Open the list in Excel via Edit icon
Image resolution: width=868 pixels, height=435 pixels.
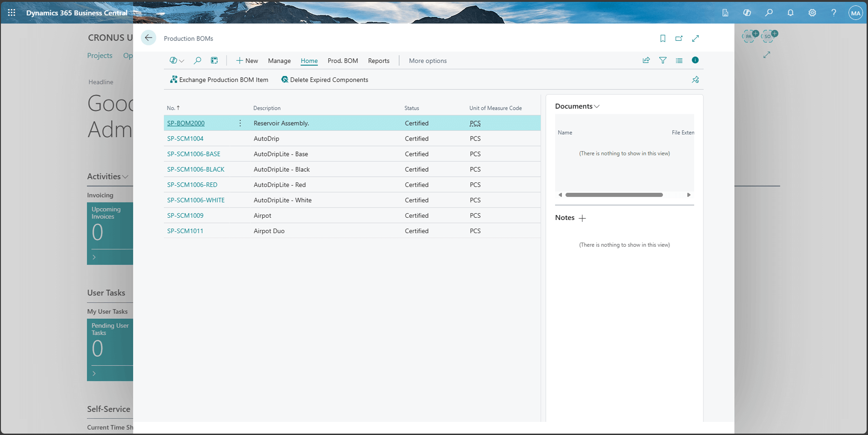(214, 60)
